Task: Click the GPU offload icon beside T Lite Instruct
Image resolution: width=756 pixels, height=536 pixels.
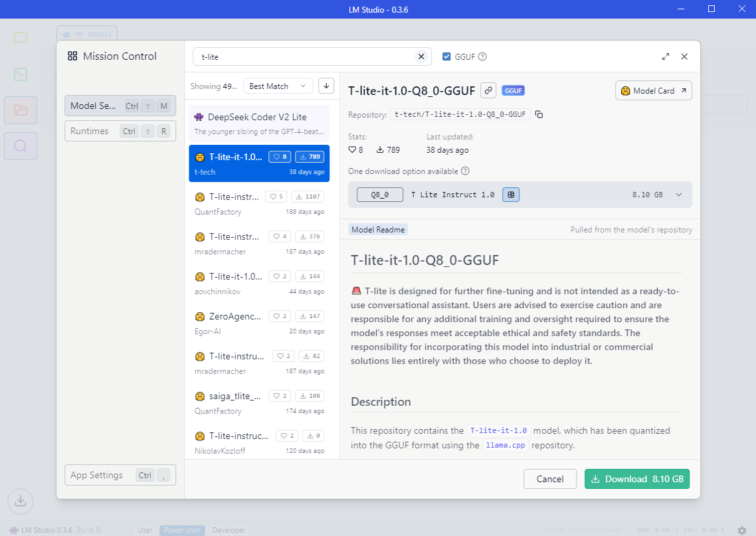Action: tap(511, 195)
